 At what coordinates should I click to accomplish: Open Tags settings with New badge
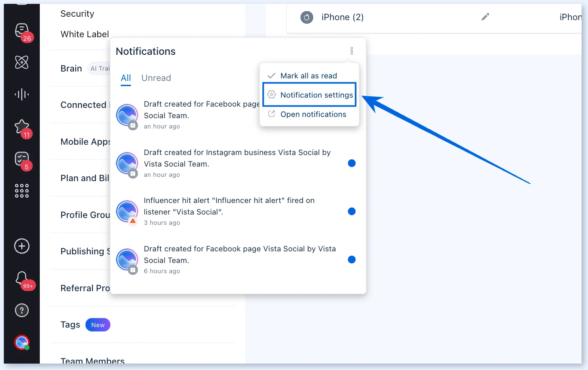point(70,325)
